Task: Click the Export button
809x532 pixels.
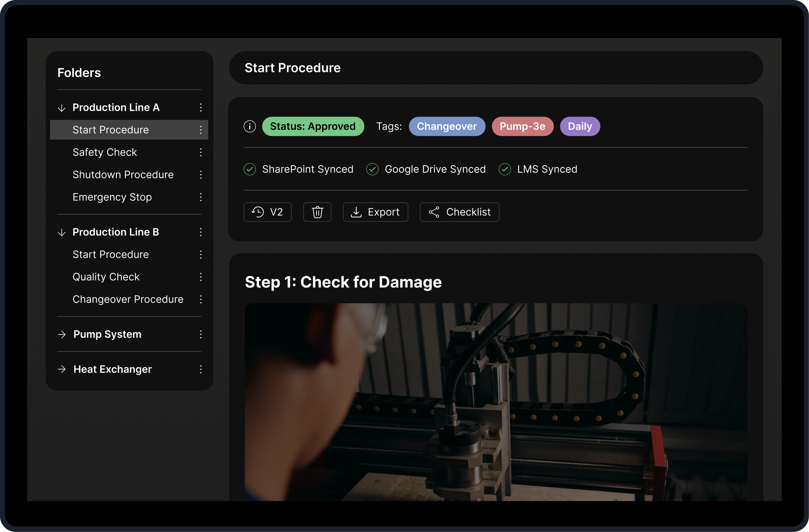Action: [x=375, y=212]
